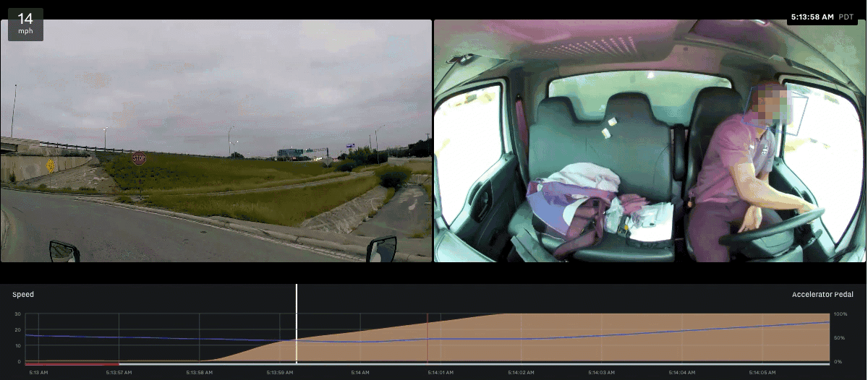This screenshot has height=380, width=868.
Task: Seek to the 5:14:03 AM tick
Action: (x=602, y=373)
